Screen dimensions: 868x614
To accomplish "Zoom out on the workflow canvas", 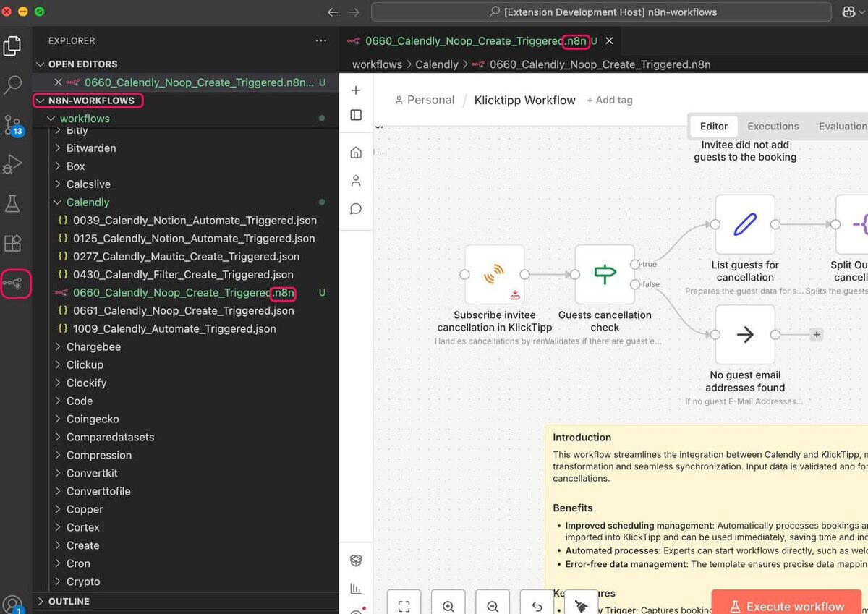I will click(x=493, y=605).
